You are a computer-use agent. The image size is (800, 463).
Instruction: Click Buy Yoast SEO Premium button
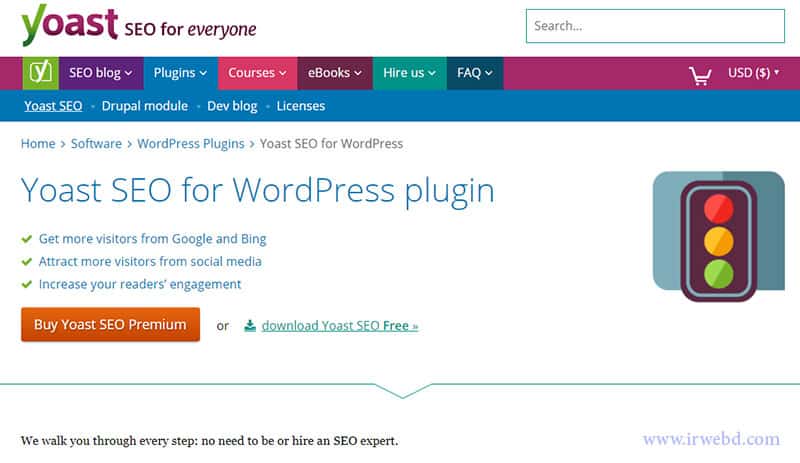(110, 325)
